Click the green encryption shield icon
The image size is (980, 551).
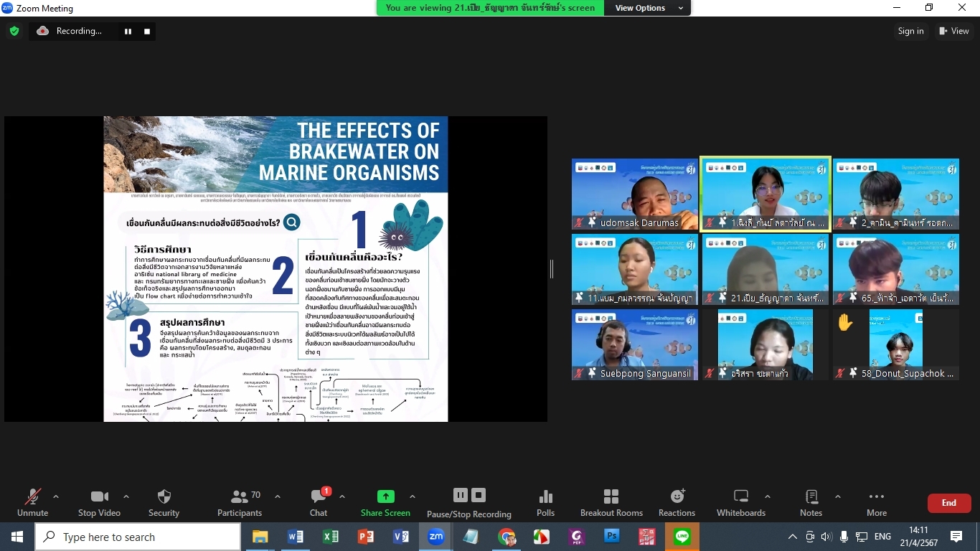[x=14, y=31]
